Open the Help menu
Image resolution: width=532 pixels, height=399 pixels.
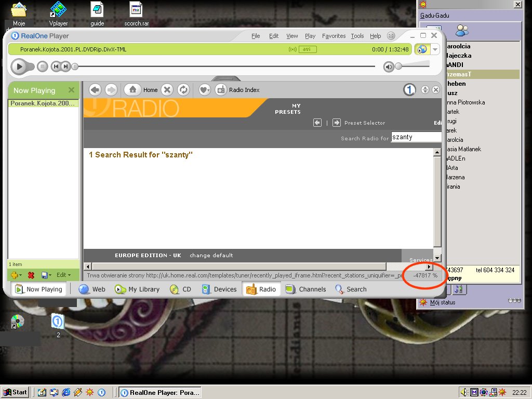coord(375,36)
